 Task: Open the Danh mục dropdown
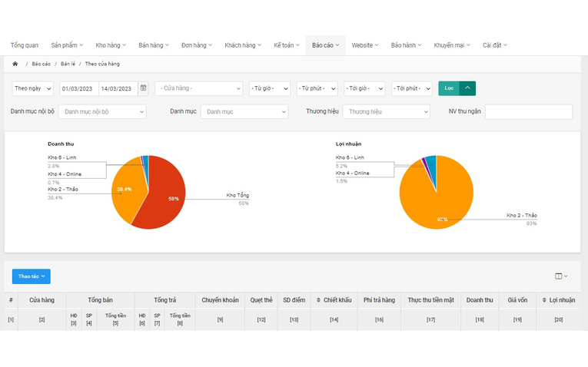point(244,111)
